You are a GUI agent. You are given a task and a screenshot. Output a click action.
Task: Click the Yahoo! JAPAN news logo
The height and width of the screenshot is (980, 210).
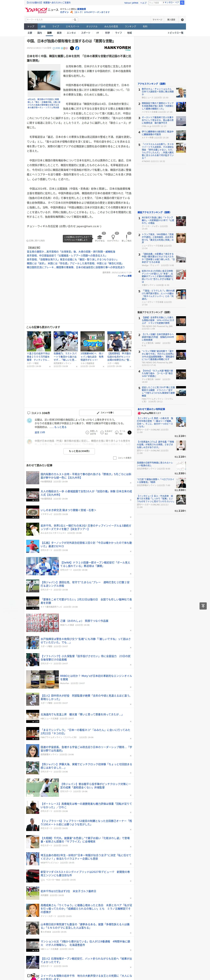42,10
